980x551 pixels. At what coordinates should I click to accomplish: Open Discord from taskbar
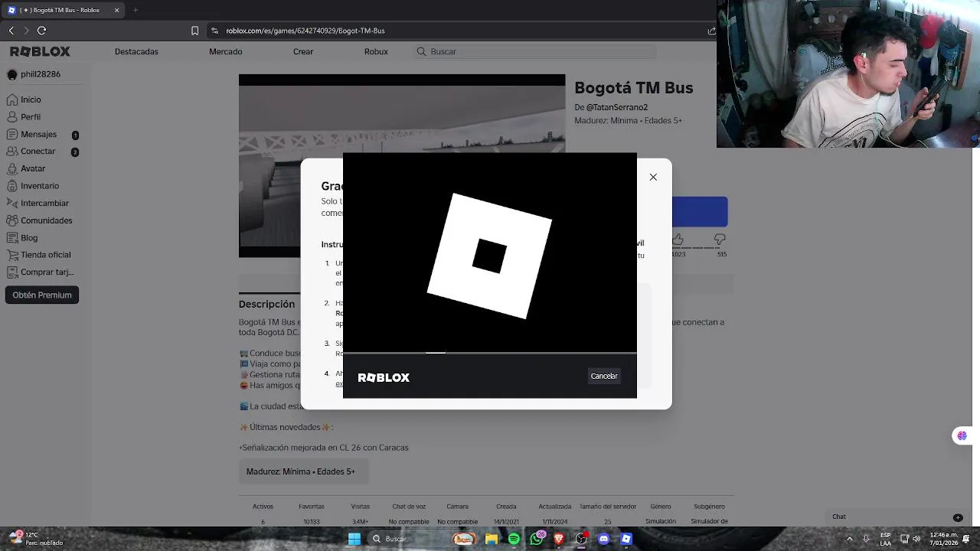point(604,539)
